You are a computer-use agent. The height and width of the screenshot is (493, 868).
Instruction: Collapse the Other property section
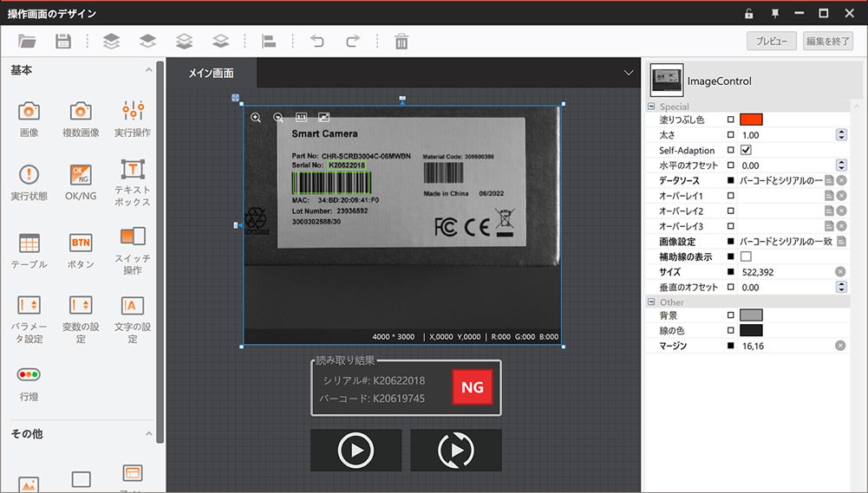(652, 302)
